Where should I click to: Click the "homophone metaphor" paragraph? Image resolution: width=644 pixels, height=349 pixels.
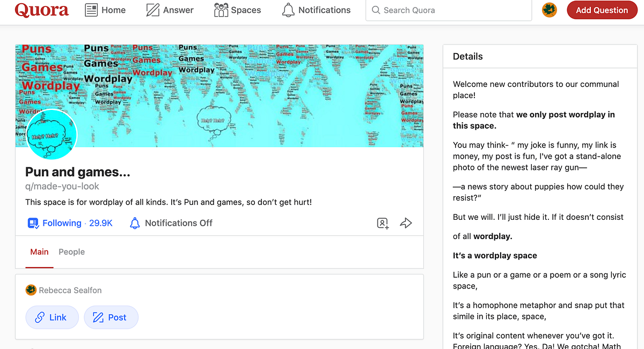pos(539,311)
